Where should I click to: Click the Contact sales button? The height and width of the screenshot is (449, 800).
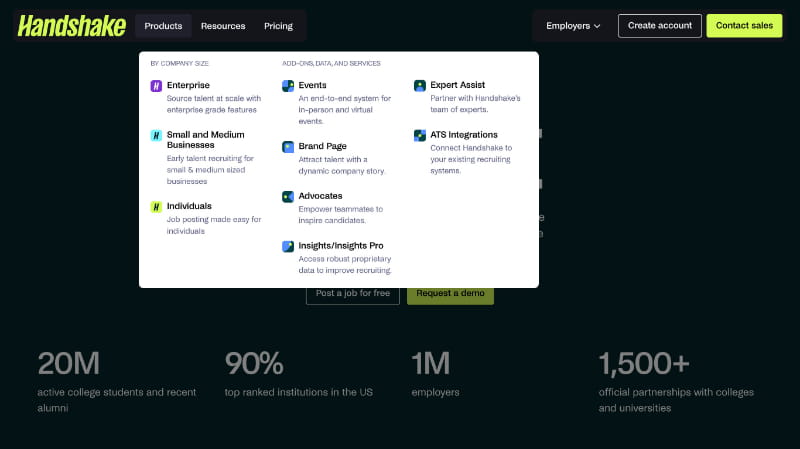744,26
